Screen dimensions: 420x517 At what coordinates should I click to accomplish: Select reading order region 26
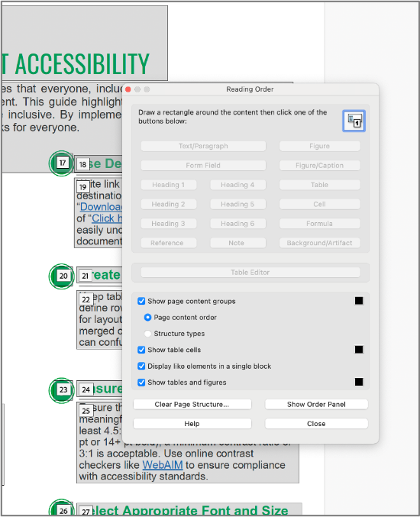click(63, 511)
